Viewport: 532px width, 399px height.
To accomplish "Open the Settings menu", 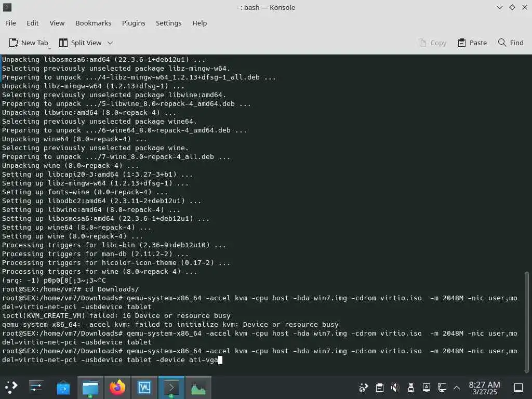I will point(169,23).
